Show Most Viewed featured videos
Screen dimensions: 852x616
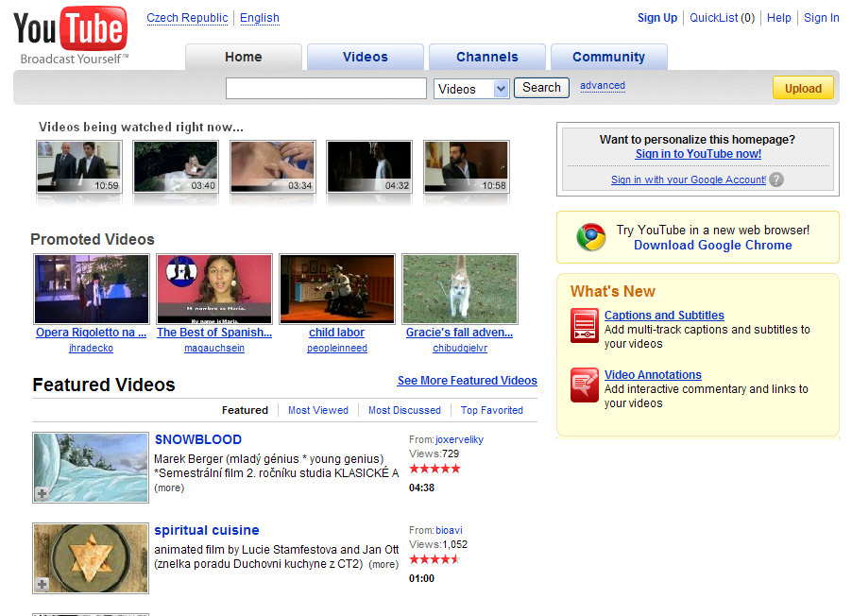[318, 410]
